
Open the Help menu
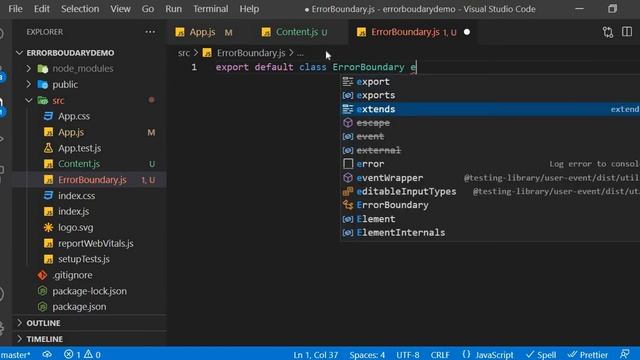pyautogui.click(x=249, y=9)
